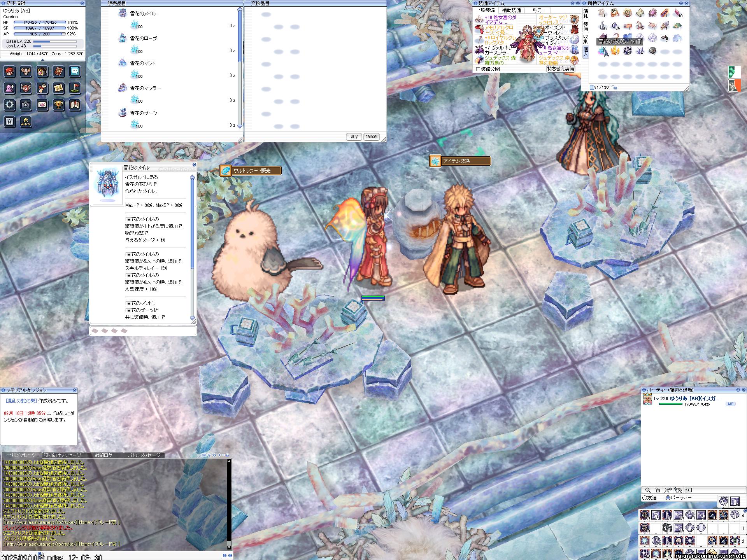Image resolution: width=747 pixels, height=560 pixels.
Task: Open the 個人 inventory tab
Action: (x=586, y=52)
